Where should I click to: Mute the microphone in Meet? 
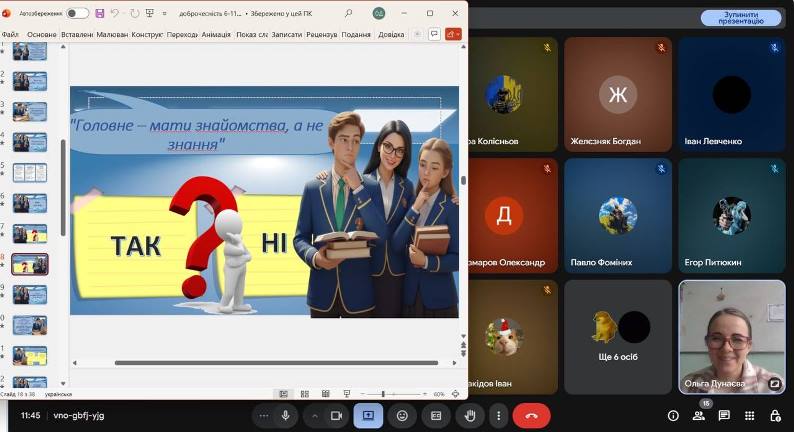pos(285,416)
